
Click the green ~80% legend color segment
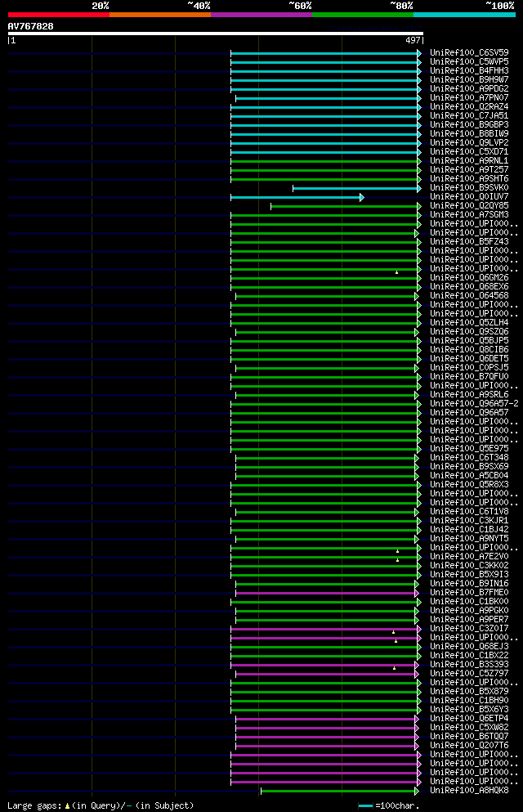pos(363,15)
